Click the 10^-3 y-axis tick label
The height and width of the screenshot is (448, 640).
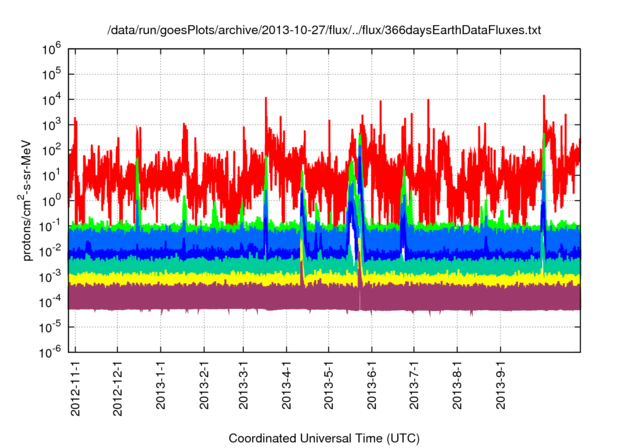[x=50, y=277]
